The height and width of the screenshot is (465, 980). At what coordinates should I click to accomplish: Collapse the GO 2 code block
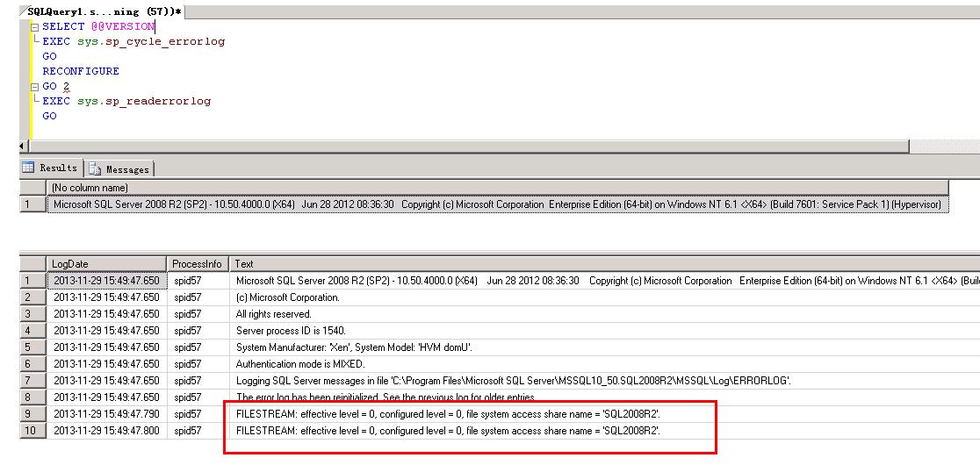tap(34, 87)
